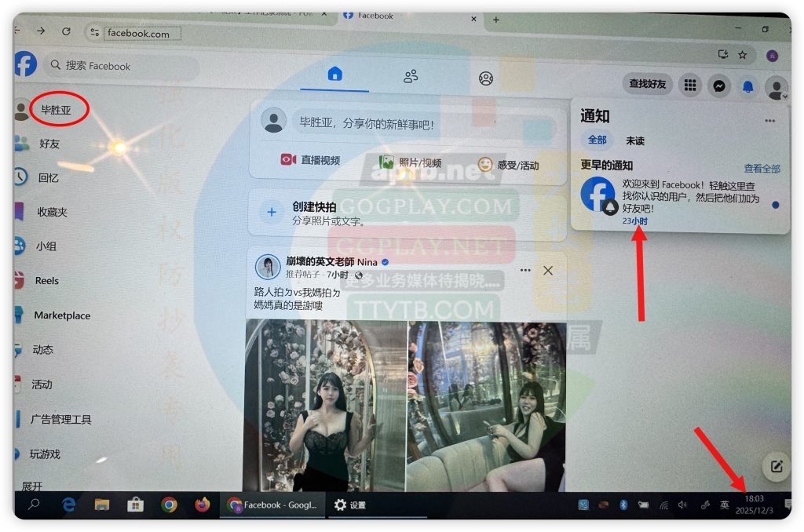804x532 pixels.
Task: Click the new message compose icon
Action: 776,467
